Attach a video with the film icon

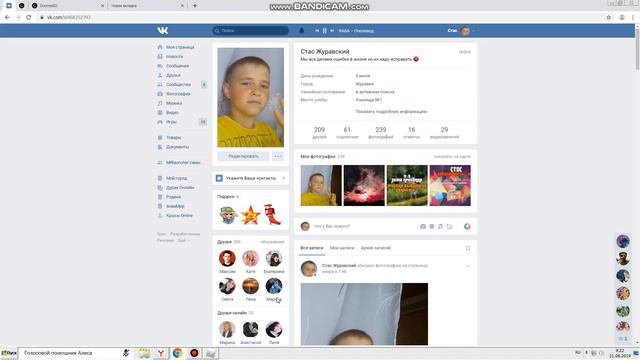[431, 226]
